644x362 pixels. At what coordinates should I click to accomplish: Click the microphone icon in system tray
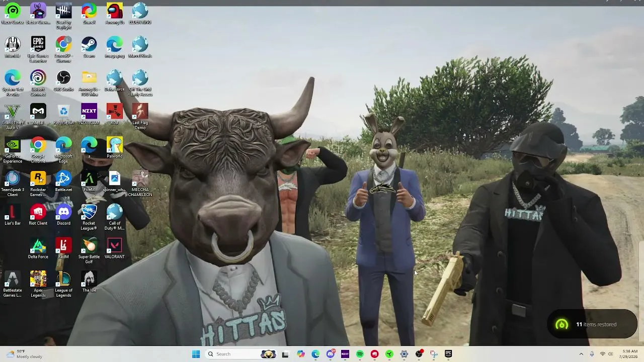(x=592, y=354)
